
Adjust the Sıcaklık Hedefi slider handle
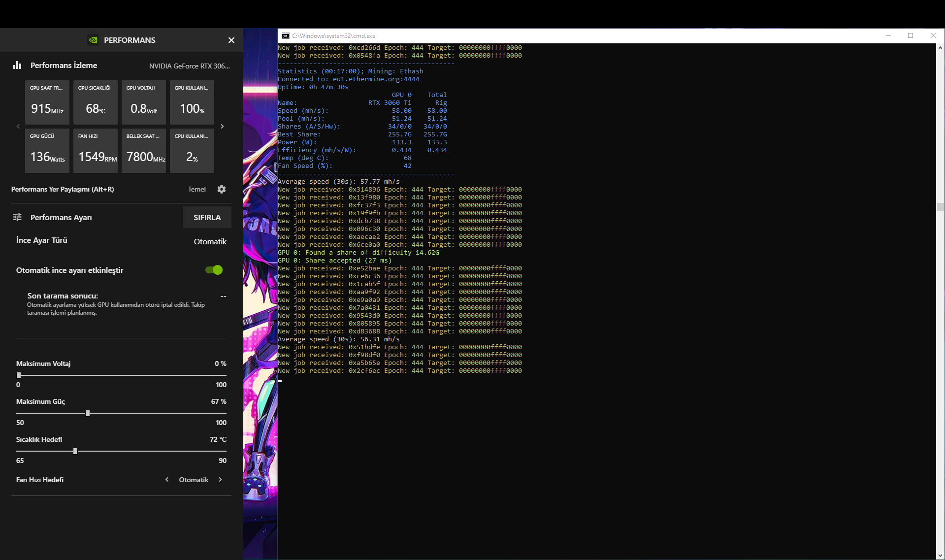(x=75, y=451)
